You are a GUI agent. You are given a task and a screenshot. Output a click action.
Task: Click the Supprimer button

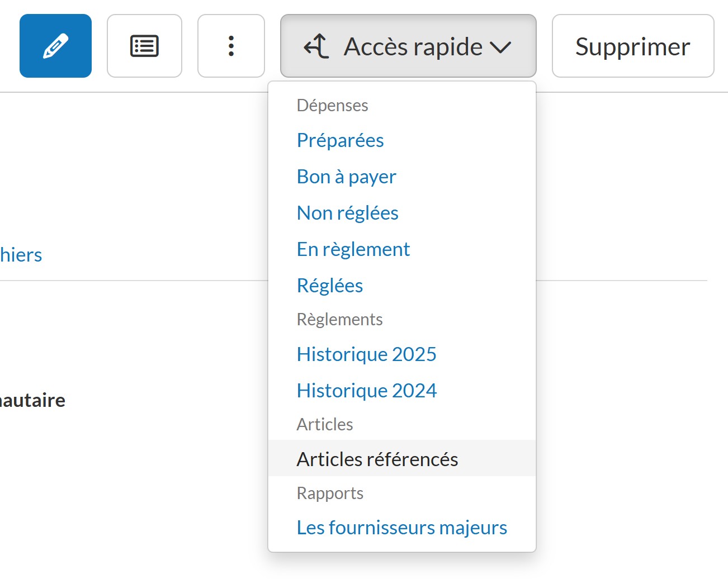point(632,46)
